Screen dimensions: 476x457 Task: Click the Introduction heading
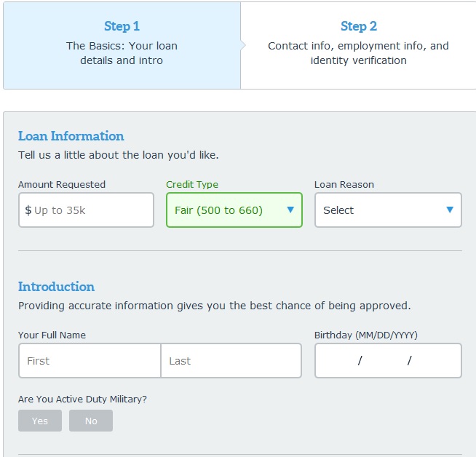point(56,287)
